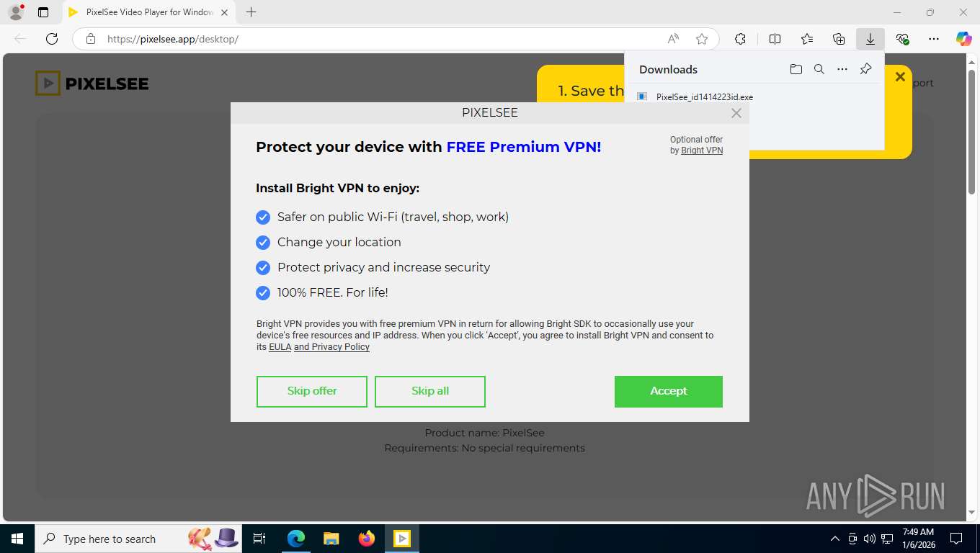Screen dimensions: 980x553
Task: Click the Skip offer button
Action: click(312, 392)
